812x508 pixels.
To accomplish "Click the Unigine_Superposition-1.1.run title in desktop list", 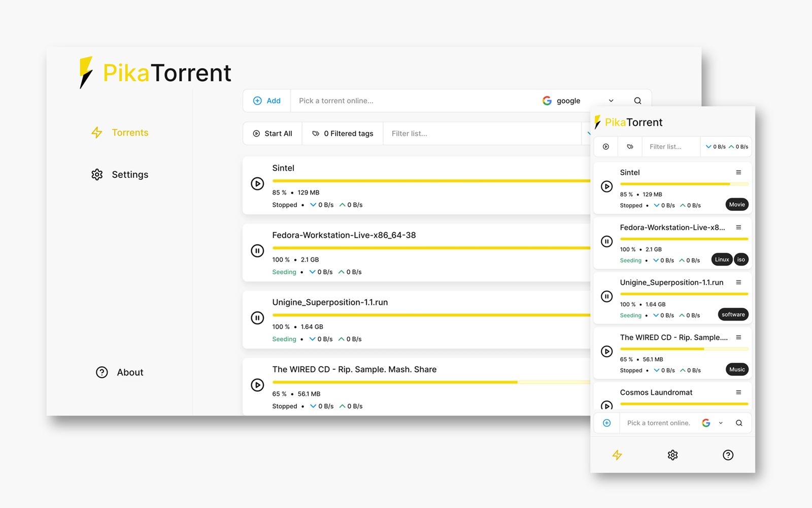I will pos(330,302).
